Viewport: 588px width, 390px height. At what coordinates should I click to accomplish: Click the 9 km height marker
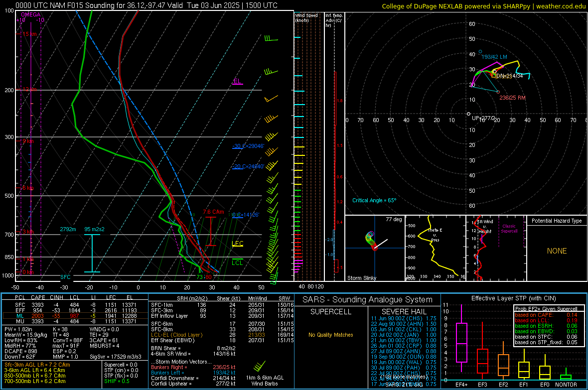click(x=28, y=141)
